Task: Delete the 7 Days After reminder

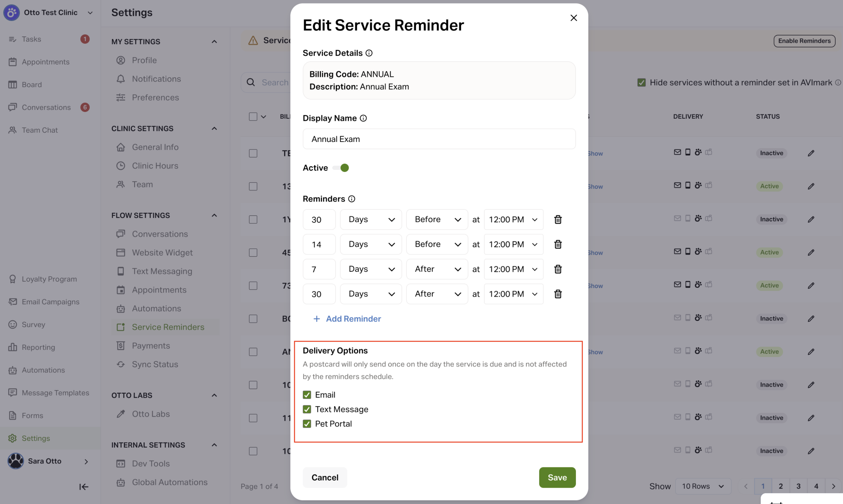Action: click(558, 269)
